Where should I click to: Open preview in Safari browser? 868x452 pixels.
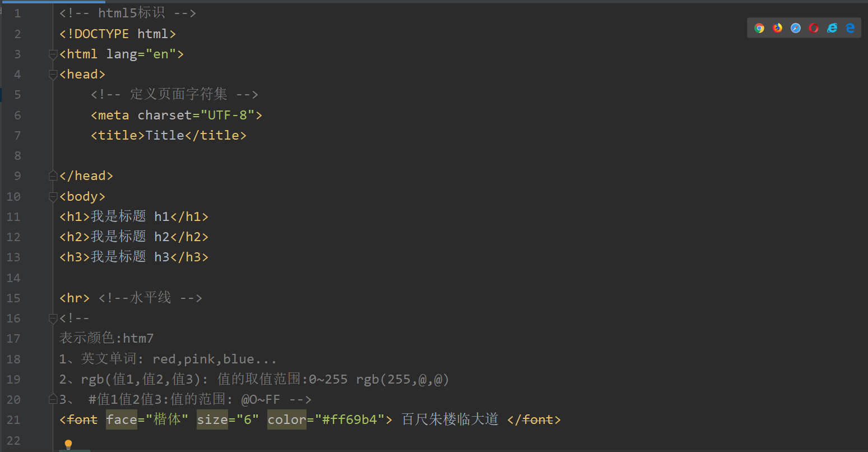[x=796, y=28]
